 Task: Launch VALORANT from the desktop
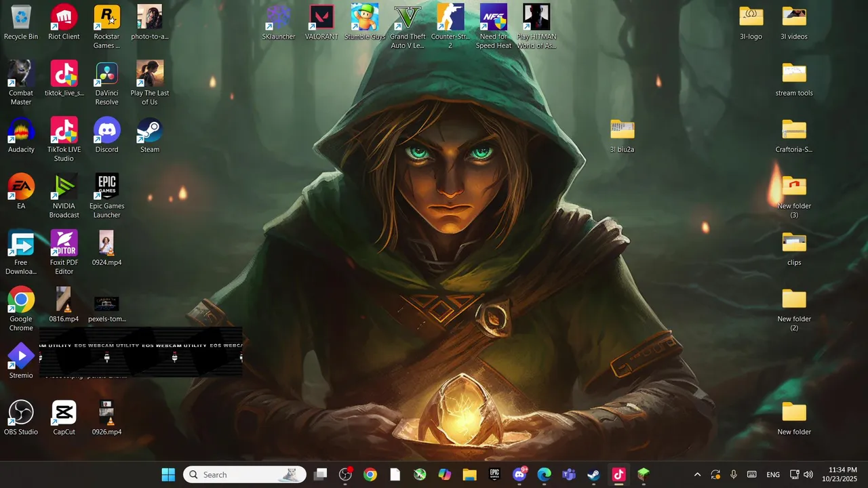click(x=321, y=22)
